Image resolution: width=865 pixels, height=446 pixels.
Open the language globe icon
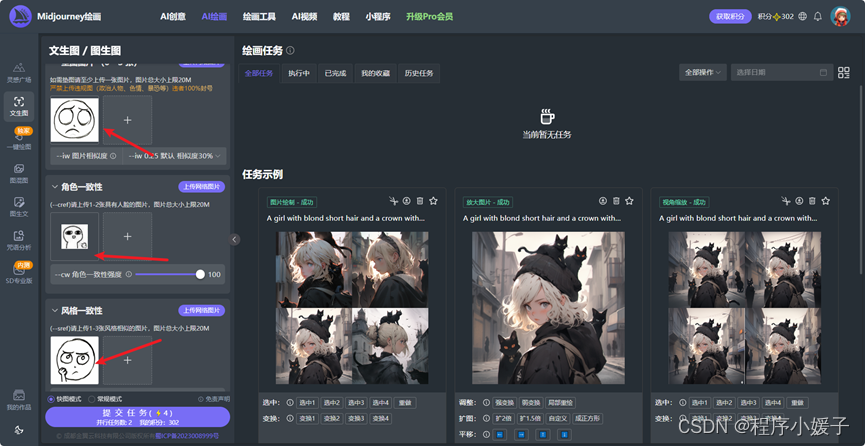(802, 16)
